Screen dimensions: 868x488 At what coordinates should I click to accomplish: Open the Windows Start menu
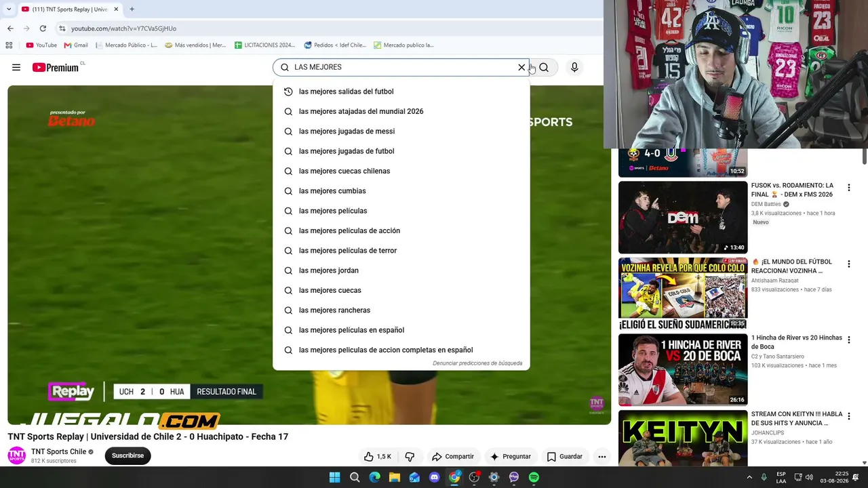point(335,477)
